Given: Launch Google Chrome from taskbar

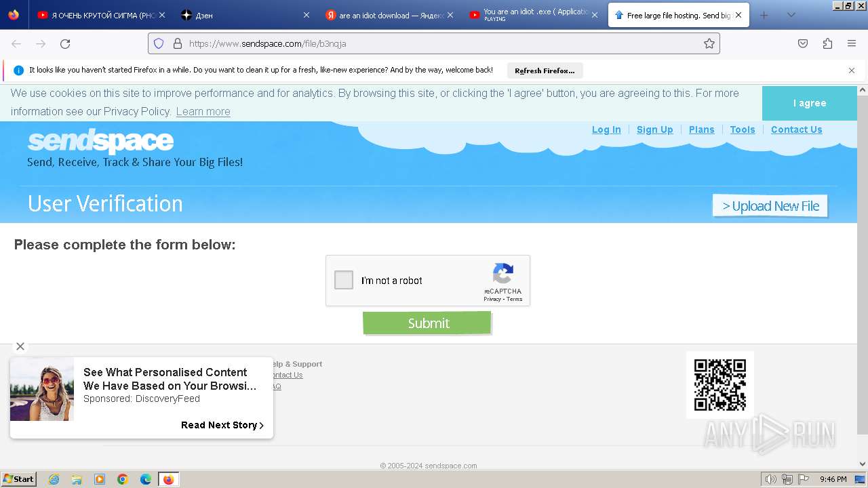Looking at the screenshot, I should (x=123, y=479).
